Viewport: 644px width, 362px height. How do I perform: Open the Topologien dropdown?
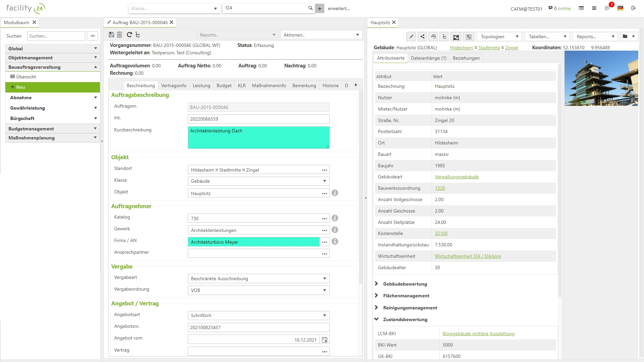(x=499, y=37)
